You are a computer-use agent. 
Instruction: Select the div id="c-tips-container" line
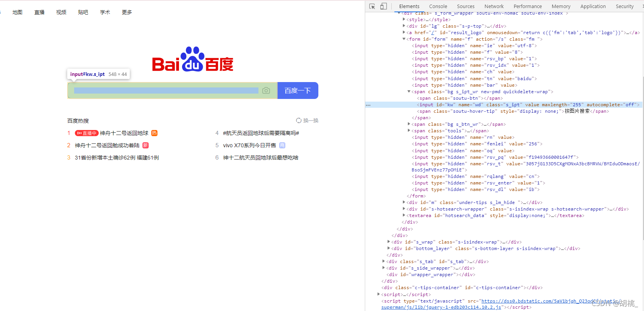pos(462,288)
